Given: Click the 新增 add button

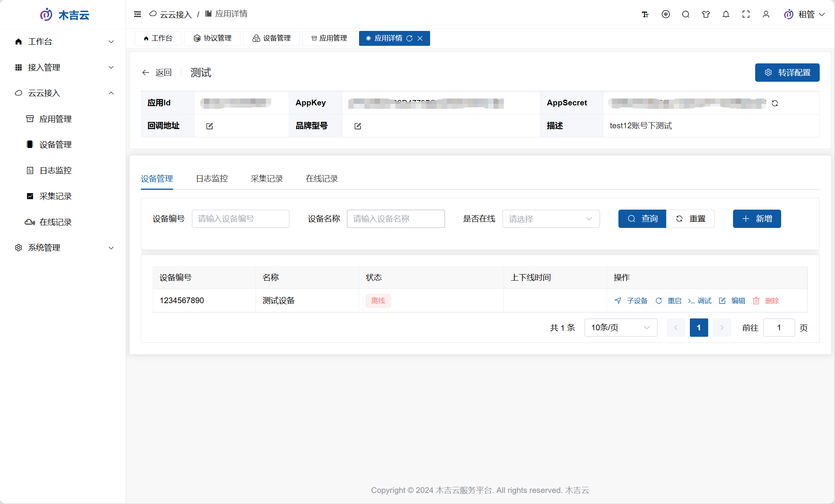Looking at the screenshot, I should click(757, 219).
